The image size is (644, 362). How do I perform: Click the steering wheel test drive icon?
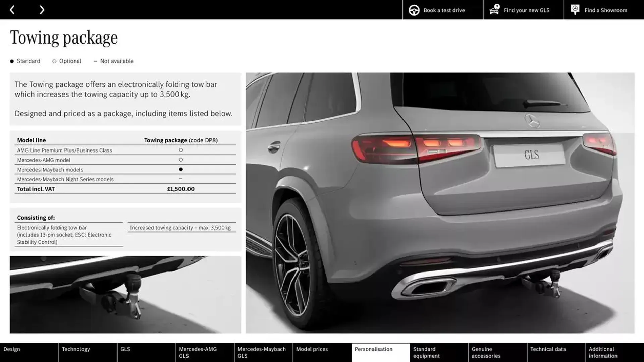pyautogui.click(x=414, y=9)
